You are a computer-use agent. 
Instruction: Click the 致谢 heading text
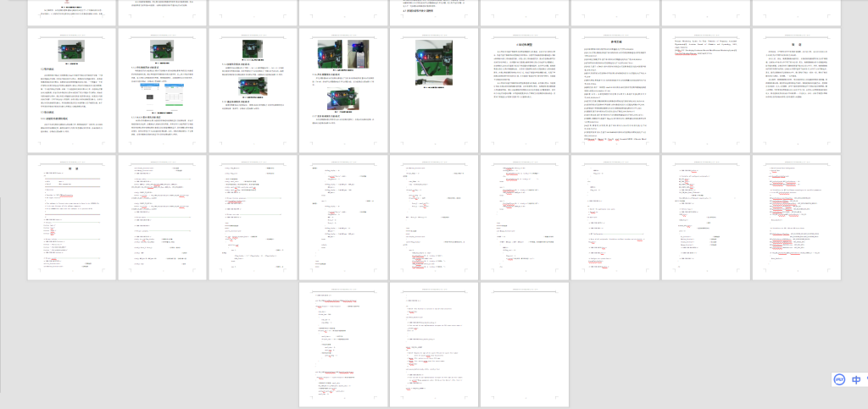(x=797, y=45)
